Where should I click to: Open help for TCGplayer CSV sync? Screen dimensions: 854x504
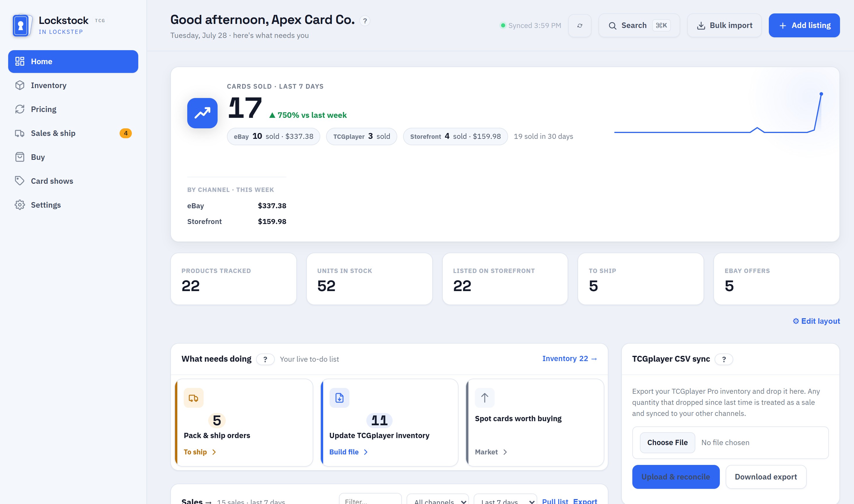[724, 359]
